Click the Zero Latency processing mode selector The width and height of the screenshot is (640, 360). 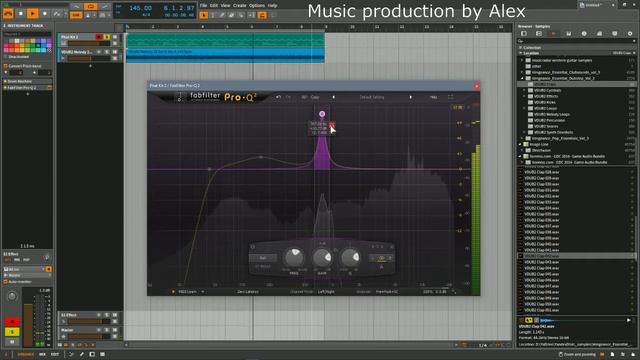pos(248,292)
